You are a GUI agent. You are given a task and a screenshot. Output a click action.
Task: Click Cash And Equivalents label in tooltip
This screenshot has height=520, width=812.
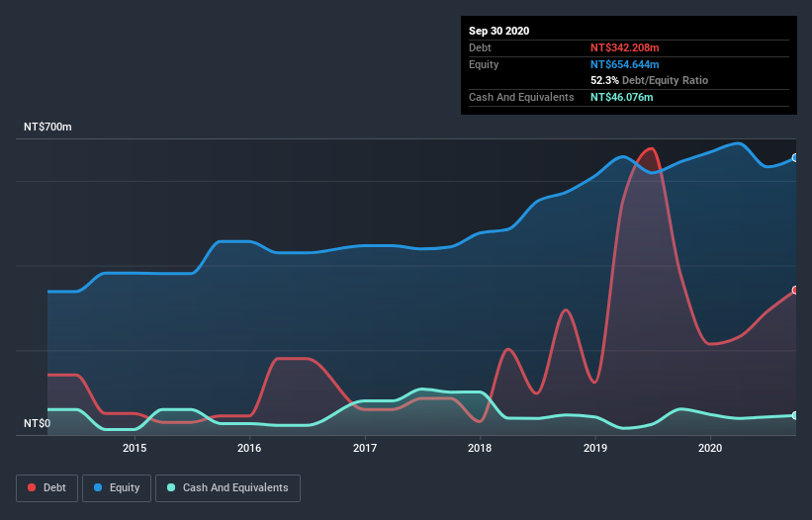point(521,97)
